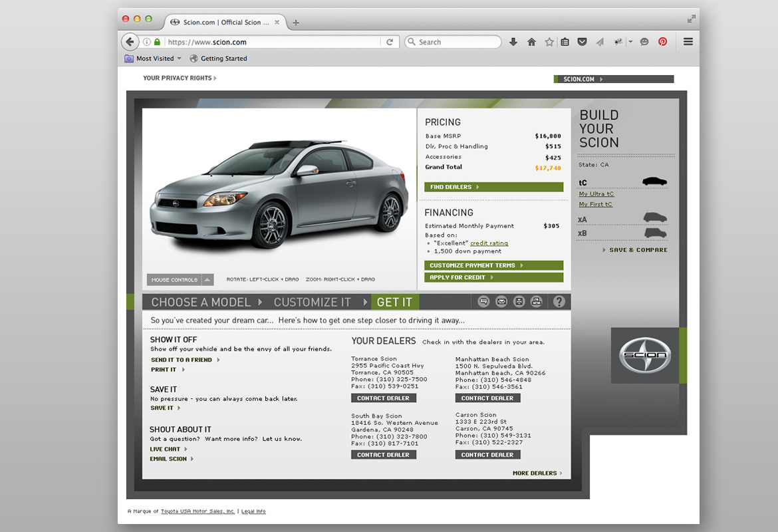Click the SCION.COM header button
Image resolution: width=778 pixels, height=532 pixels.
614,79
